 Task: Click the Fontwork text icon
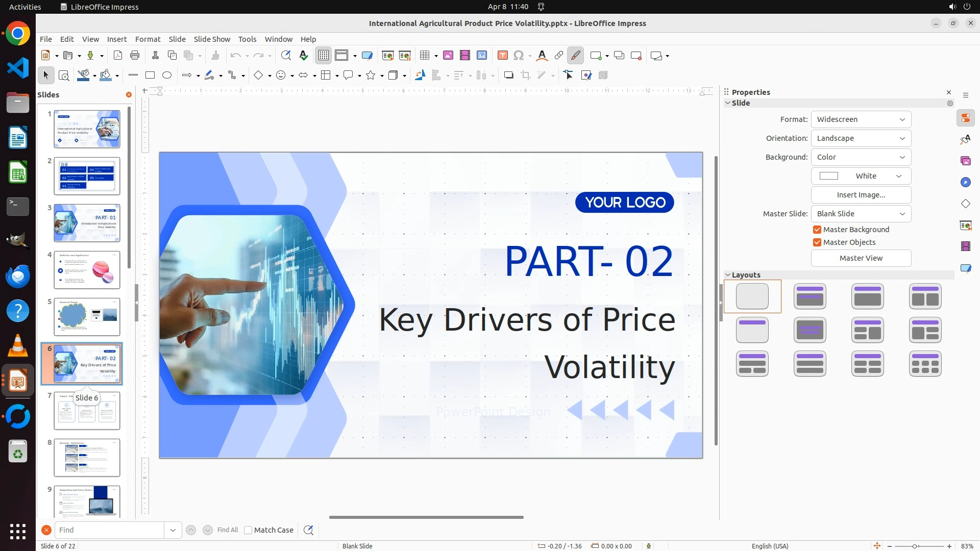coord(542,56)
